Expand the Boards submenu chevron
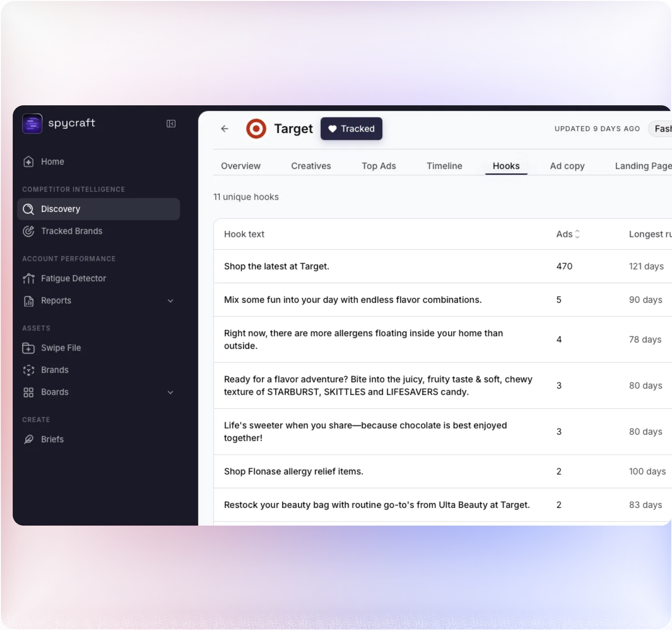This screenshot has height=630, width=672. point(171,392)
